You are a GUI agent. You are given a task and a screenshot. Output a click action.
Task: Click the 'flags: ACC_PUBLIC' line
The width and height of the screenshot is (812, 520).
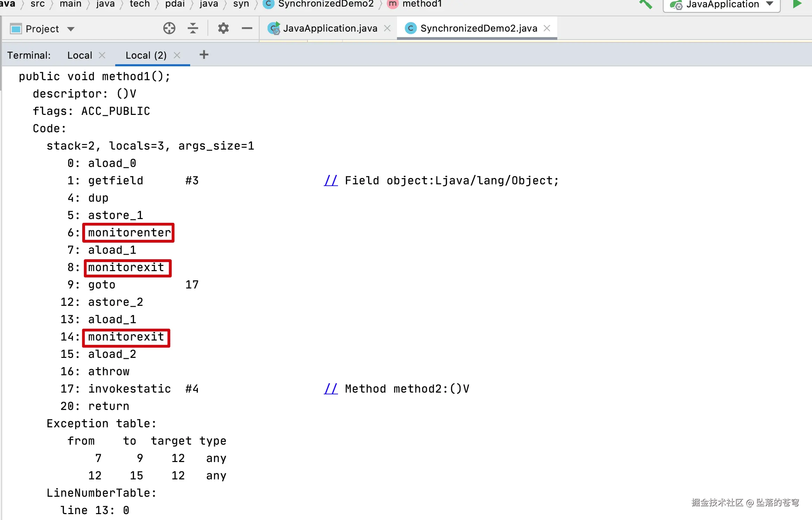pos(91,111)
